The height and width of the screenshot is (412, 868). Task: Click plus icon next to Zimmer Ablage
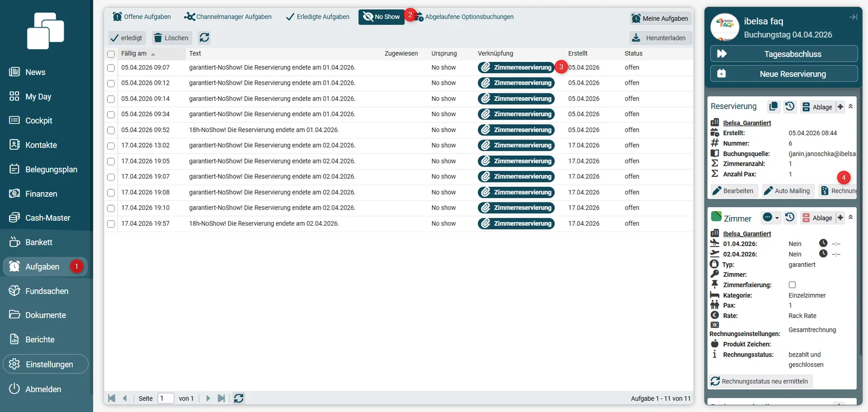pos(840,218)
